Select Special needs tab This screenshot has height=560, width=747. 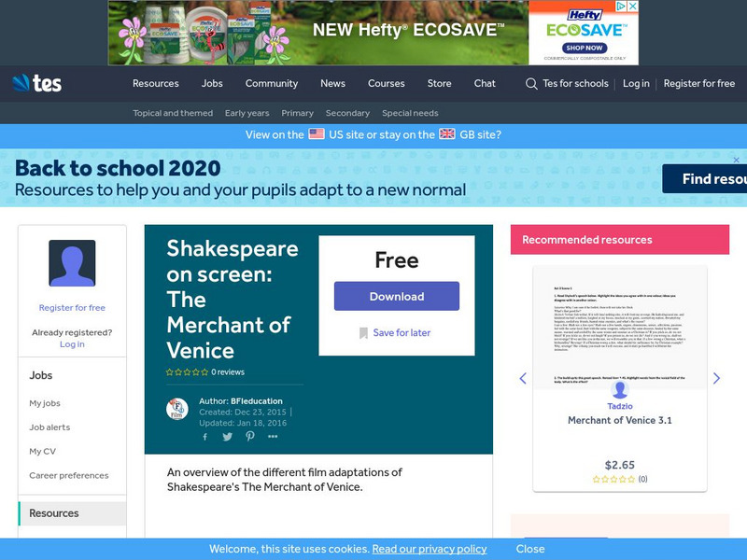(410, 113)
